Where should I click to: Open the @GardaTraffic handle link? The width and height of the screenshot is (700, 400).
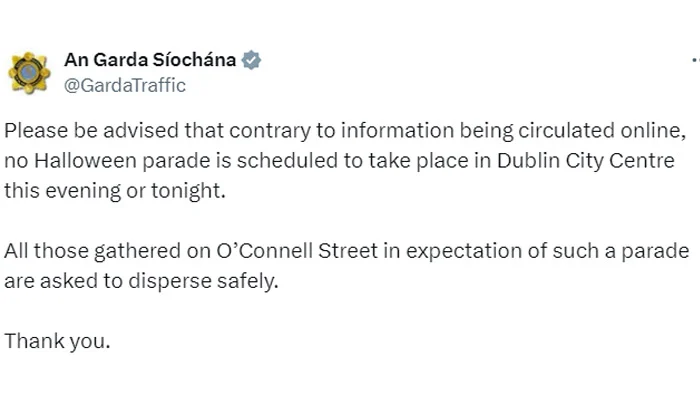tap(125, 85)
